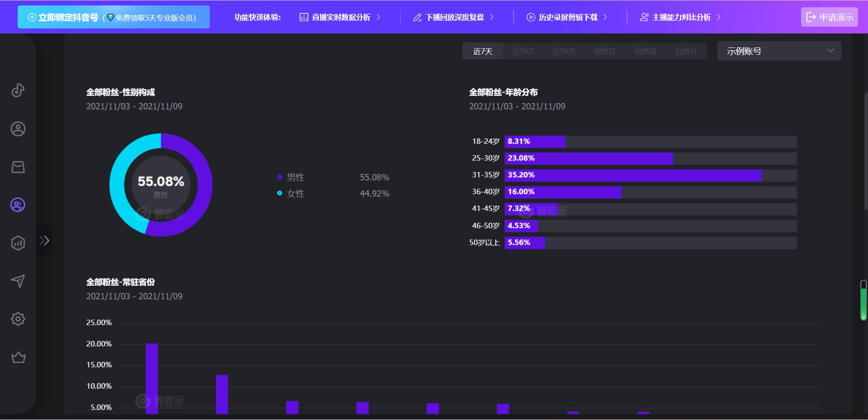Open the 示例账号 account dropdown
Viewport: 868px width, 420px height.
point(778,51)
